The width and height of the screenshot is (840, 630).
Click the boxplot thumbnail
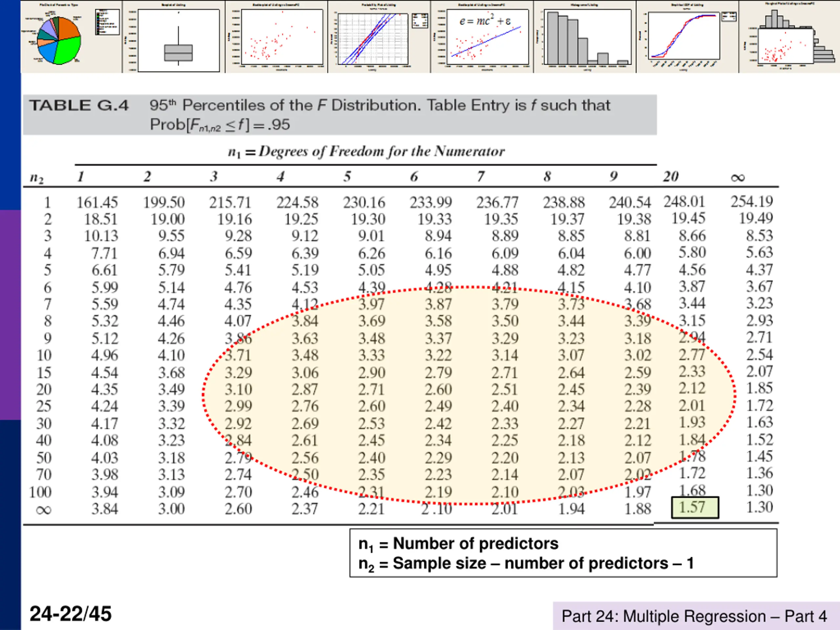[174, 37]
